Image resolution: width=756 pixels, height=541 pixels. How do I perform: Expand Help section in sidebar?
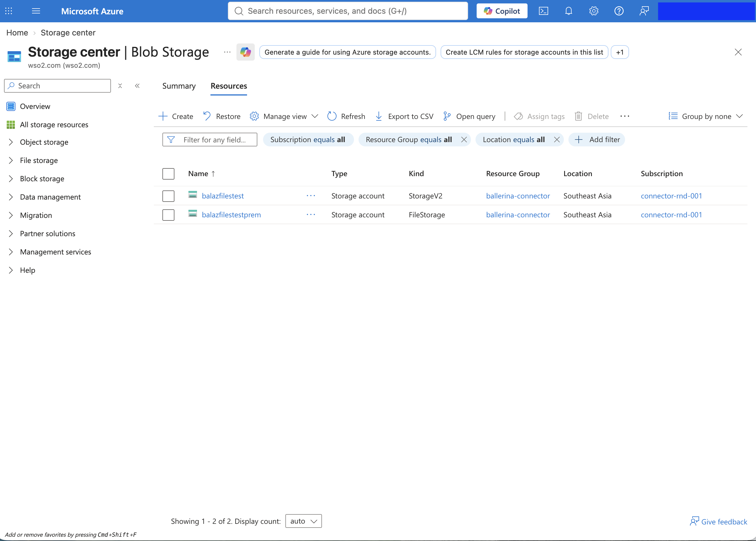(x=11, y=270)
